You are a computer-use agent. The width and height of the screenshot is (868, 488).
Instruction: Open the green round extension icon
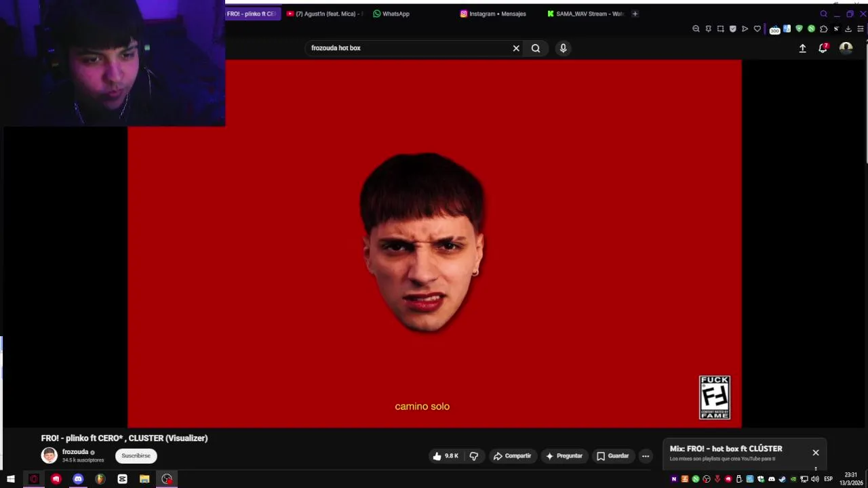click(812, 29)
